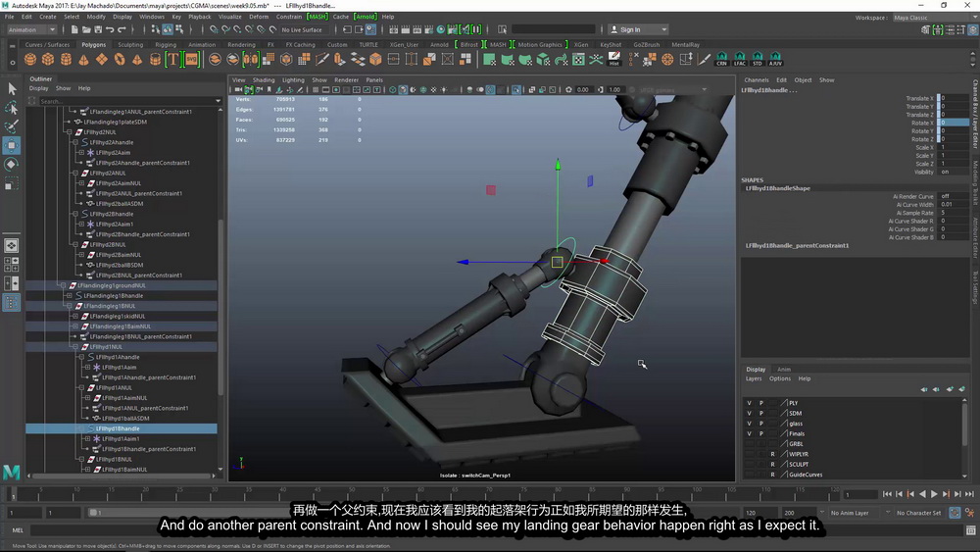Collapse the LFlandingleg1BNUL tree node
Screen dimensions: 980x552
(70, 306)
